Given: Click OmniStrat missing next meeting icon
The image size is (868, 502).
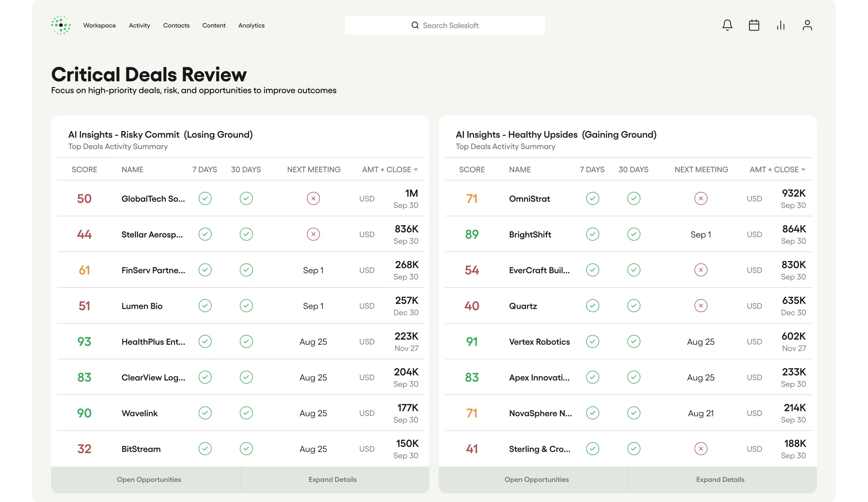Looking at the screenshot, I should point(701,198).
